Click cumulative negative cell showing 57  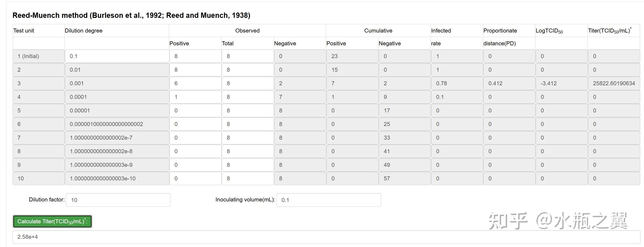click(405, 179)
